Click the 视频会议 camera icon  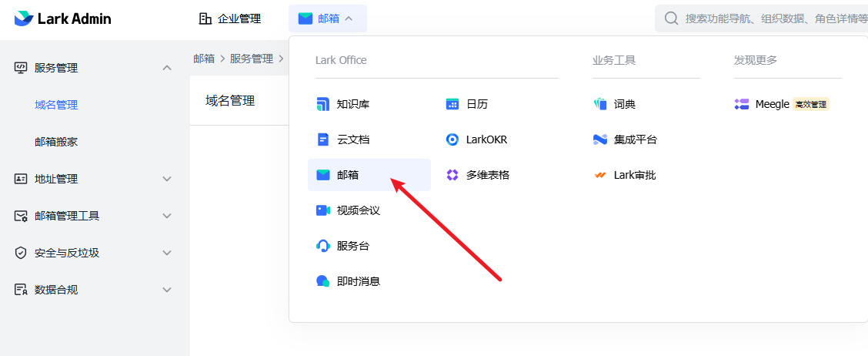(322, 210)
